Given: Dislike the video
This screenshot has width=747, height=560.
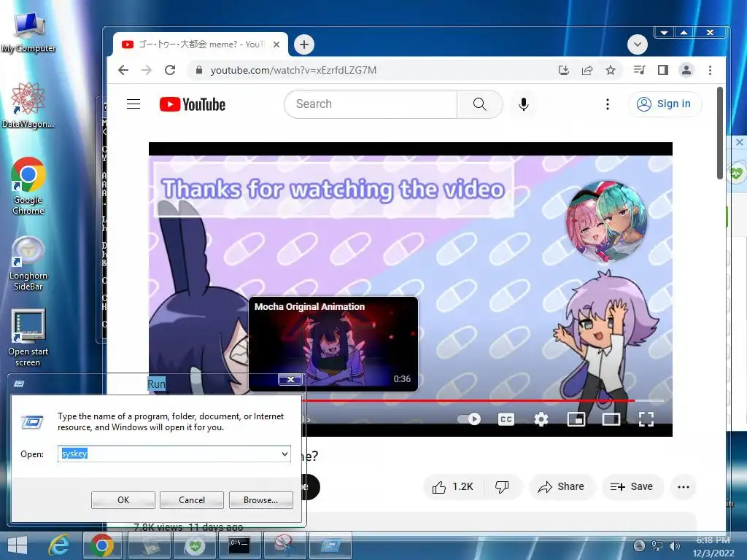Looking at the screenshot, I should click(503, 486).
